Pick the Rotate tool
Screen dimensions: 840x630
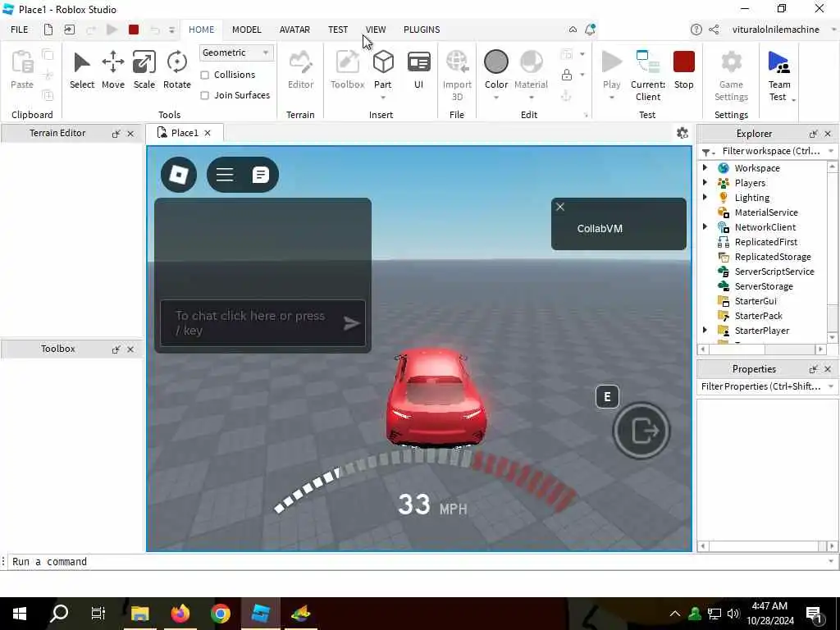click(x=177, y=70)
